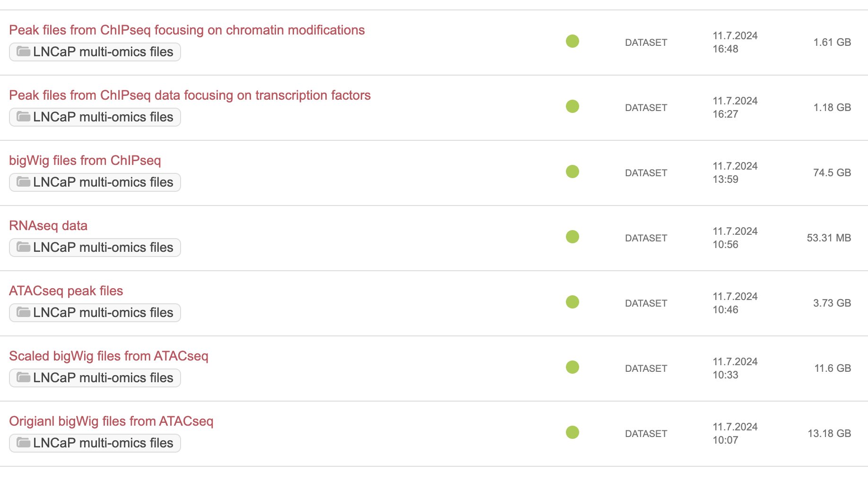Open the Origianl bigWig files from ATACseq dataset

coord(111,421)
